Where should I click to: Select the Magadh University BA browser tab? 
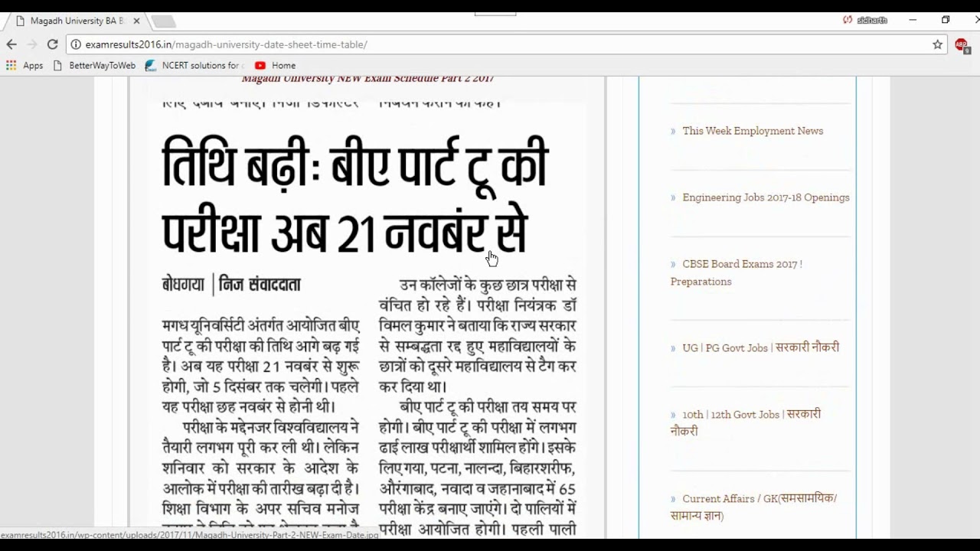click(77, 21)
